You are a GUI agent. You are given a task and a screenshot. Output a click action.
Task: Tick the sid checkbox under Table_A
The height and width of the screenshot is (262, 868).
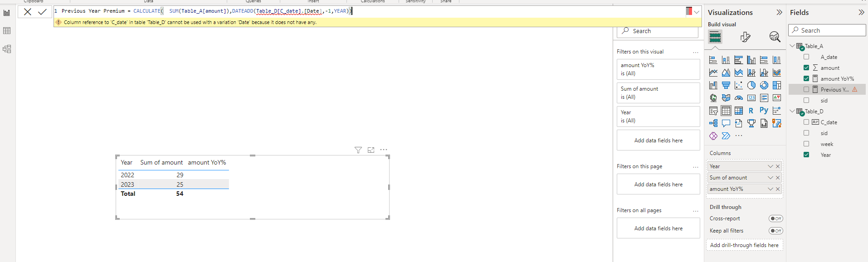click(x=806, y=101)
